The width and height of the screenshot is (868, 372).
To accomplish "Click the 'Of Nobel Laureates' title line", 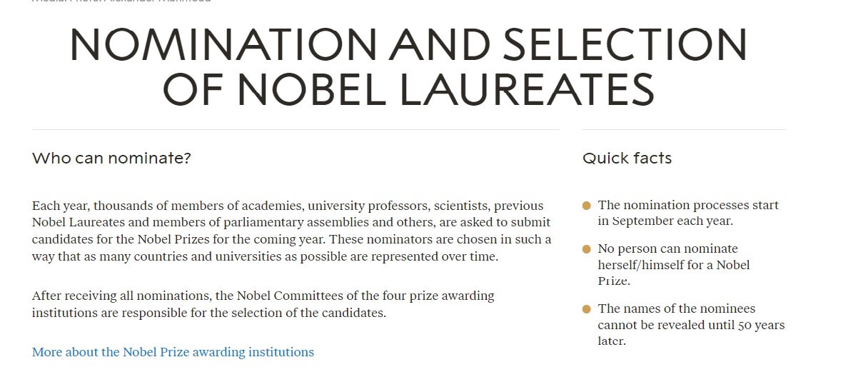I will click(x=408, y=89).
